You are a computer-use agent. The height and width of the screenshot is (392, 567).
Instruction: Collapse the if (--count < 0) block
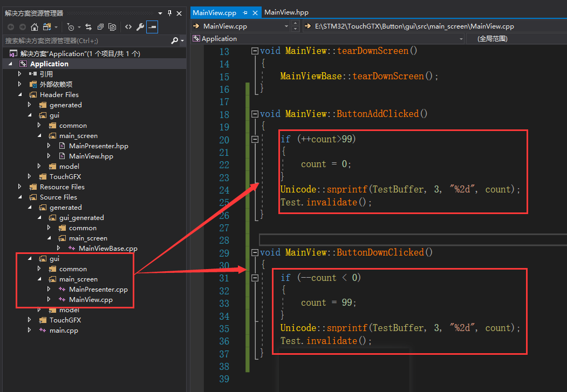coord(255,278)
